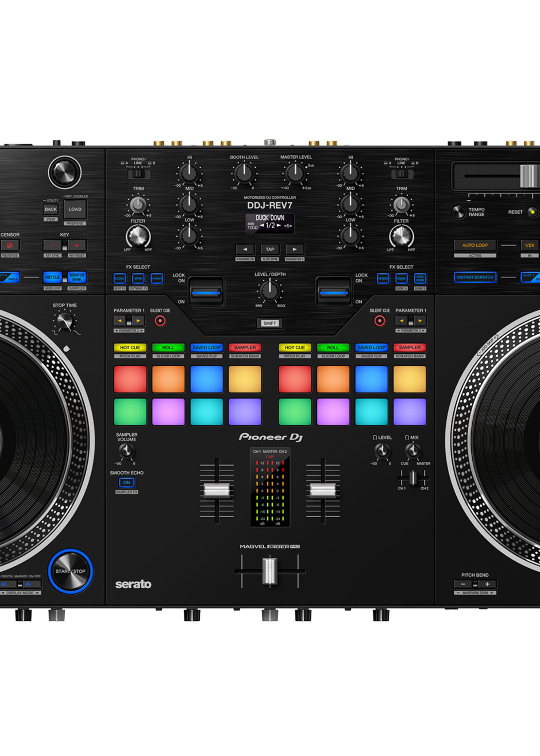Screen dimensions: 540x756
Task: Switch deck 1 pads to HOT CUE mode
Action: pos(130,347)
